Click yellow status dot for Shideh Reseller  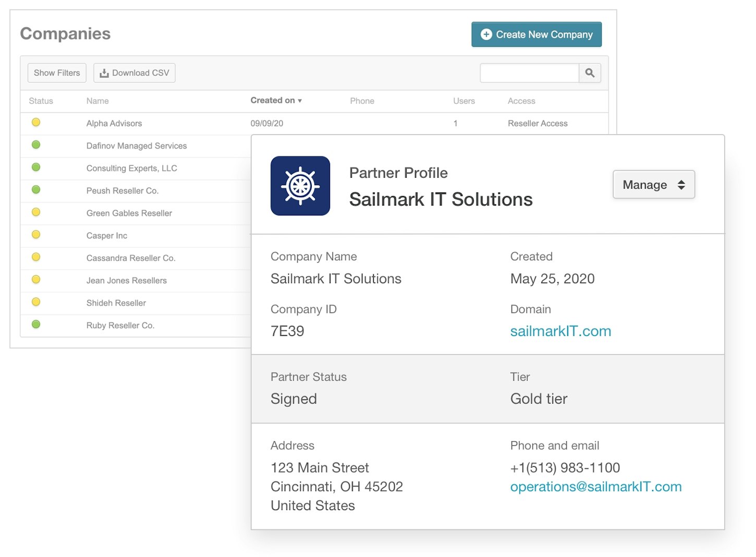point(36,302)
